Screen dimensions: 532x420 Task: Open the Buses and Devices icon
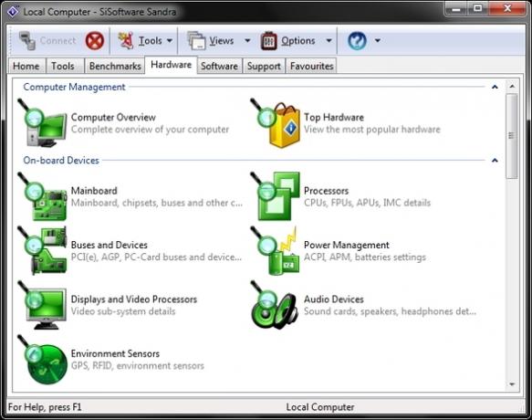(x=42, y=251)
